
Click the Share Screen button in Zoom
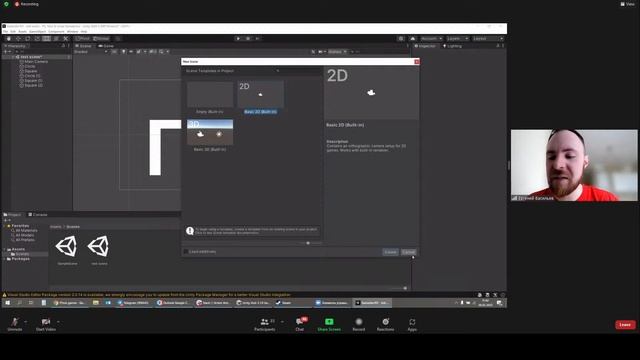tap(329, 324)
